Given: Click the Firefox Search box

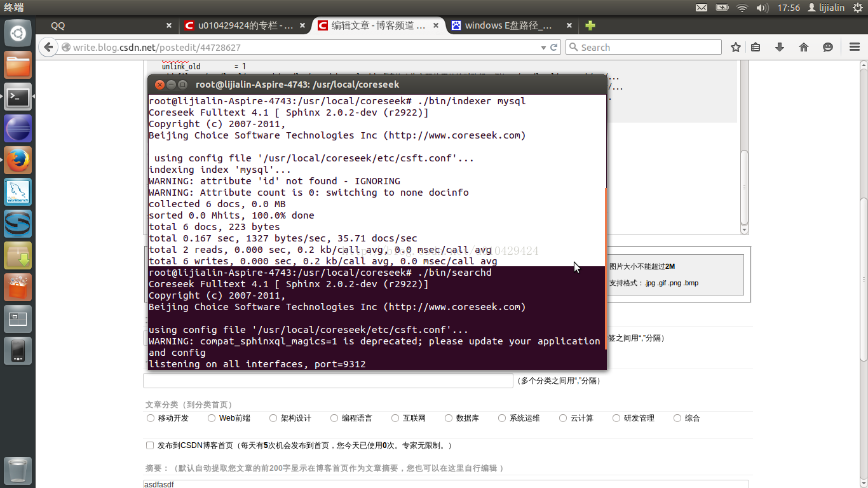Looking at the screenshot, I should click(643, 47).
